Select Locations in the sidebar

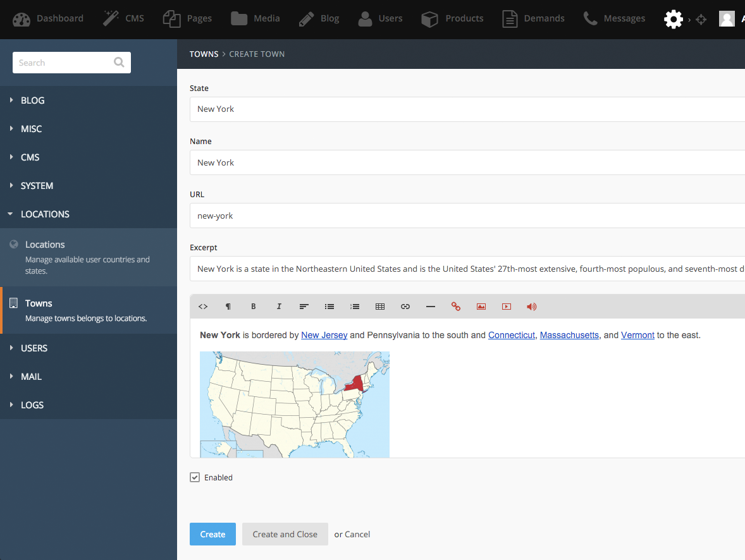point(89,257)
